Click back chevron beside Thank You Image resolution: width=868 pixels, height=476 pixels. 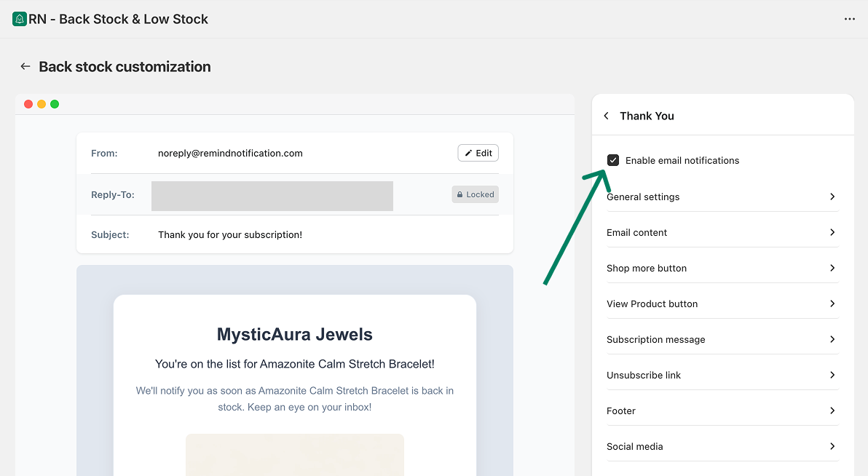pyautogui.click(x=607, y=116)
